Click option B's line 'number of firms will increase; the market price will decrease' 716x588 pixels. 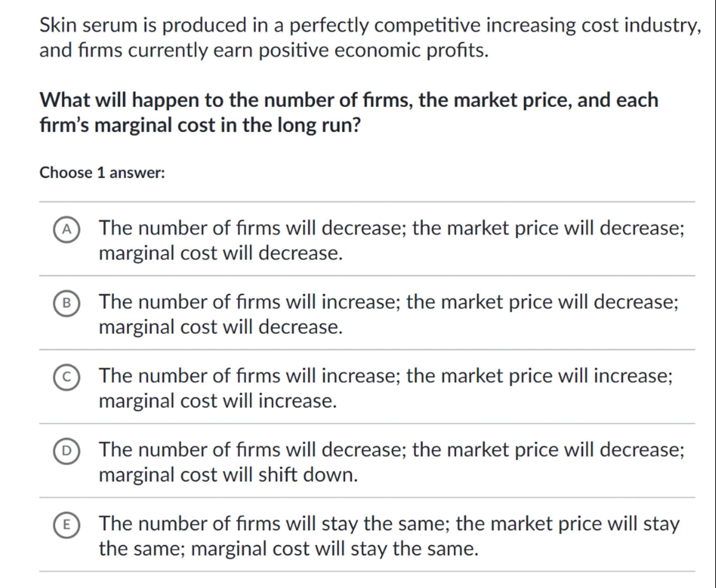388,302
